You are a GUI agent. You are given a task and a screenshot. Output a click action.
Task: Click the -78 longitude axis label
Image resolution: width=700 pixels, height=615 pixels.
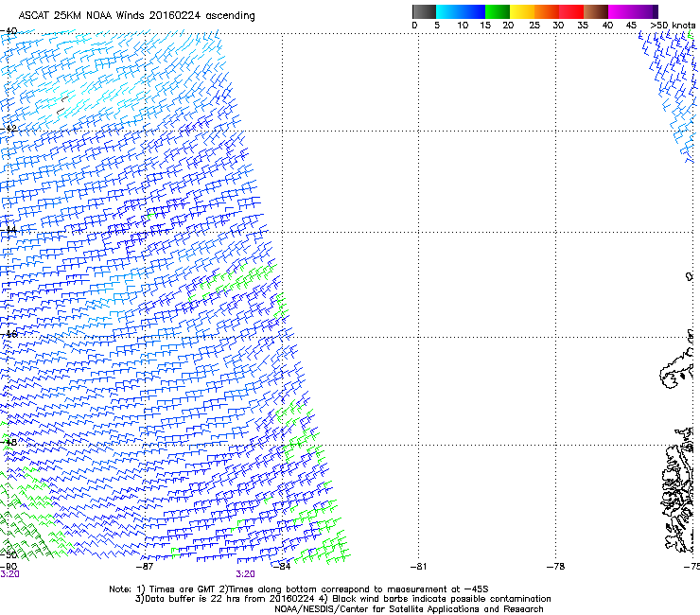[556, 567]
